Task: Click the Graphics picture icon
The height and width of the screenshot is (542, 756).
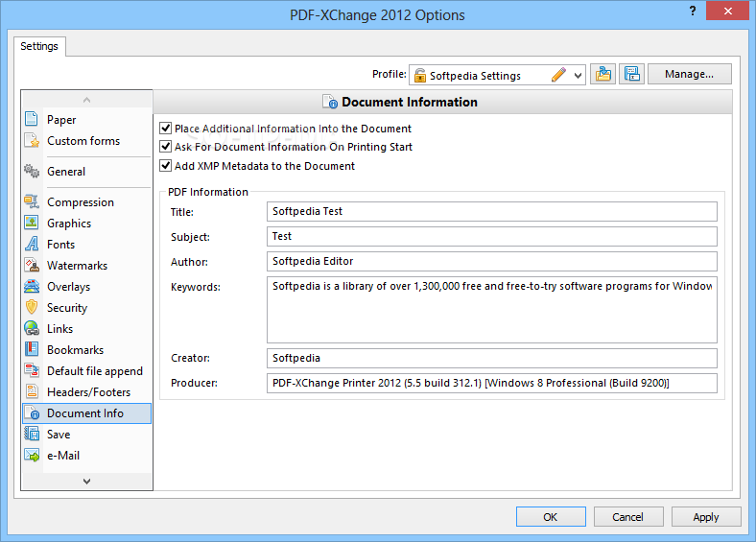Action: (x=32, y=223)
